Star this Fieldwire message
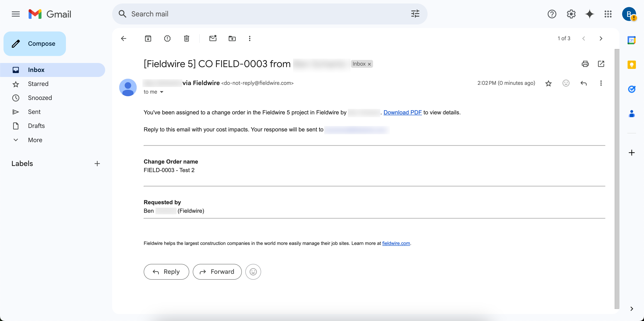Image resolution: width=644 pixels, height=321 pixels. coord(548,83)
